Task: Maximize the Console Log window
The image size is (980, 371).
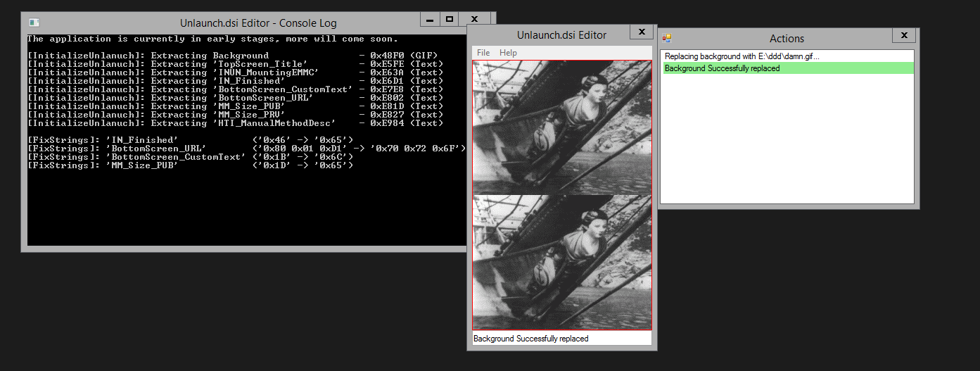Action: pos(450,19)
